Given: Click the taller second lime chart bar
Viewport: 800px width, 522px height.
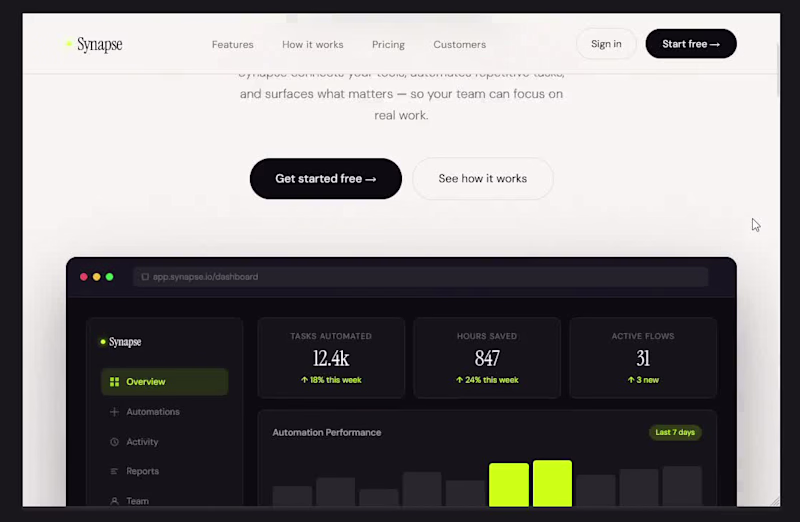Looking at the screenshot, I should click(552, 483).
